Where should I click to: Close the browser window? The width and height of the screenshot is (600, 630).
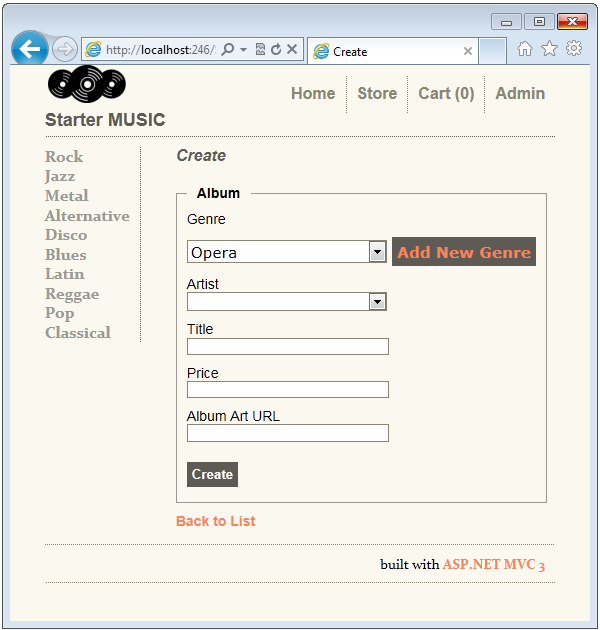click(572, 22)
